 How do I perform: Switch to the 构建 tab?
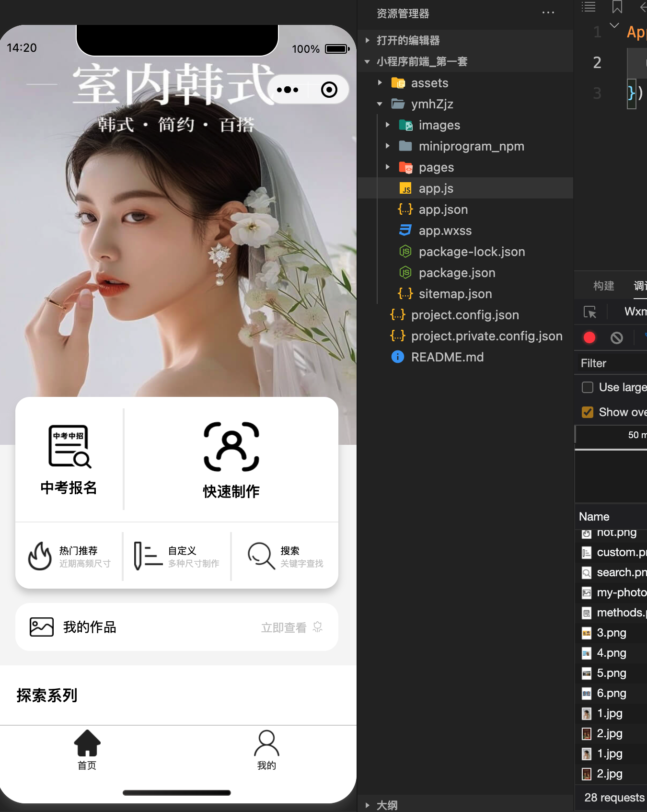click(x=604, y=286)
